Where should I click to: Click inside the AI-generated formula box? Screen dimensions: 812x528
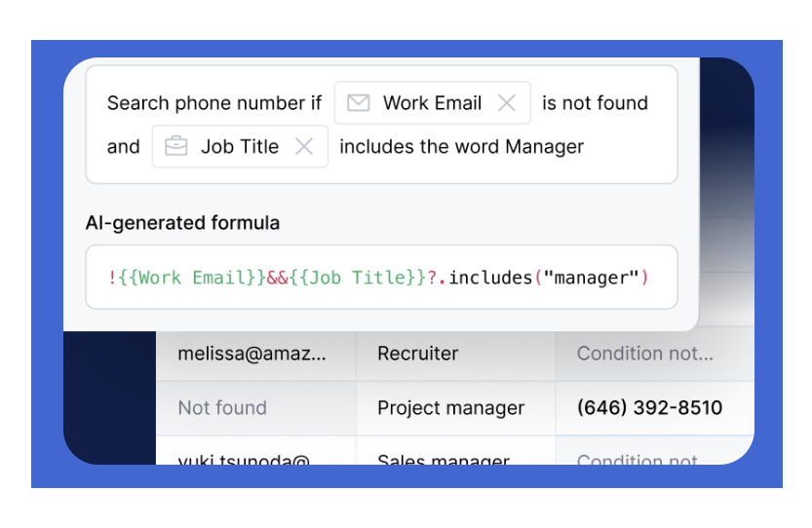[381, 278]
